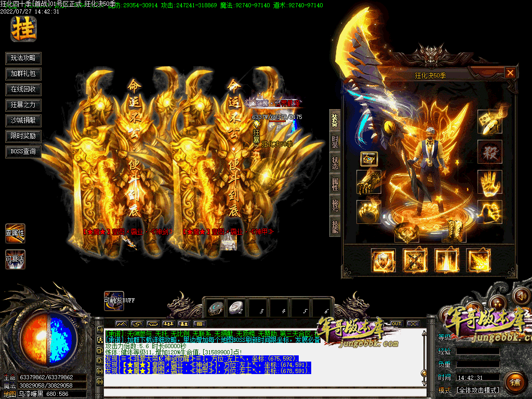
Task: Click the flame wing skill icon
Action: [x=478, y=261]
